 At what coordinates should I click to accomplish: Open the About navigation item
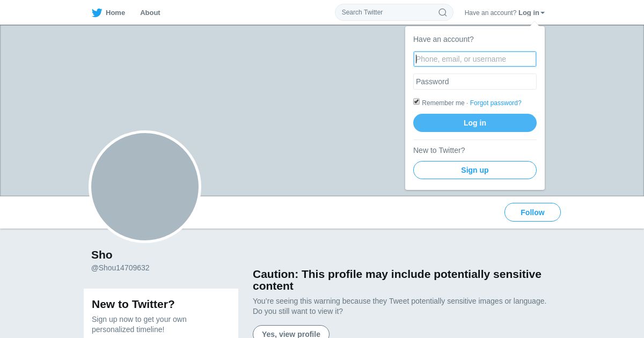point(150,13)
